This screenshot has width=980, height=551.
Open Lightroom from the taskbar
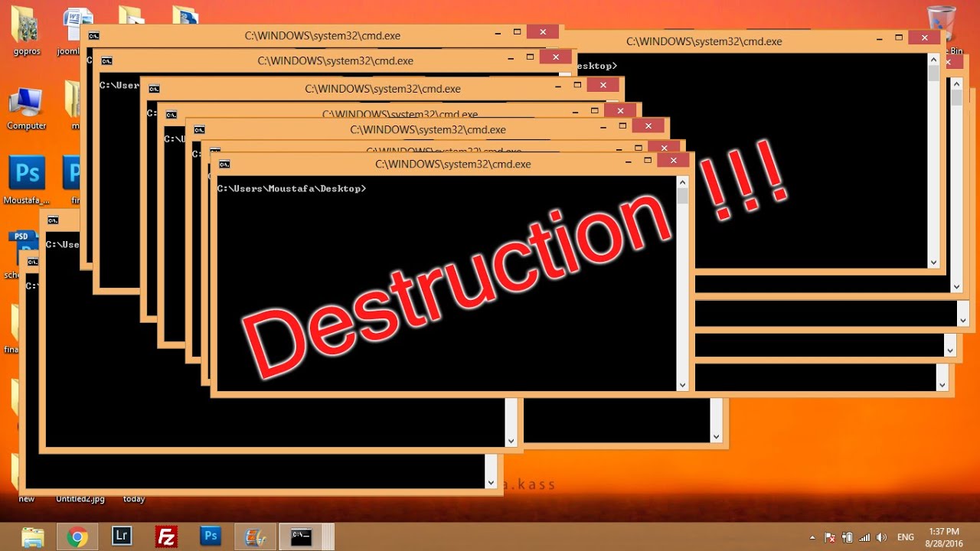coord(121,536)
